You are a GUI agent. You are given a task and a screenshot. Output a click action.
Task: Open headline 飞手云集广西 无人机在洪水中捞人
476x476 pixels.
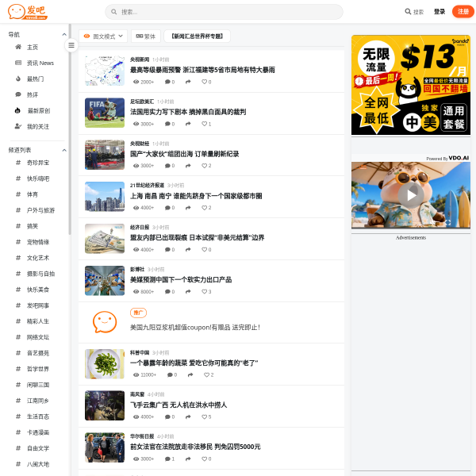tap(178, 405)
